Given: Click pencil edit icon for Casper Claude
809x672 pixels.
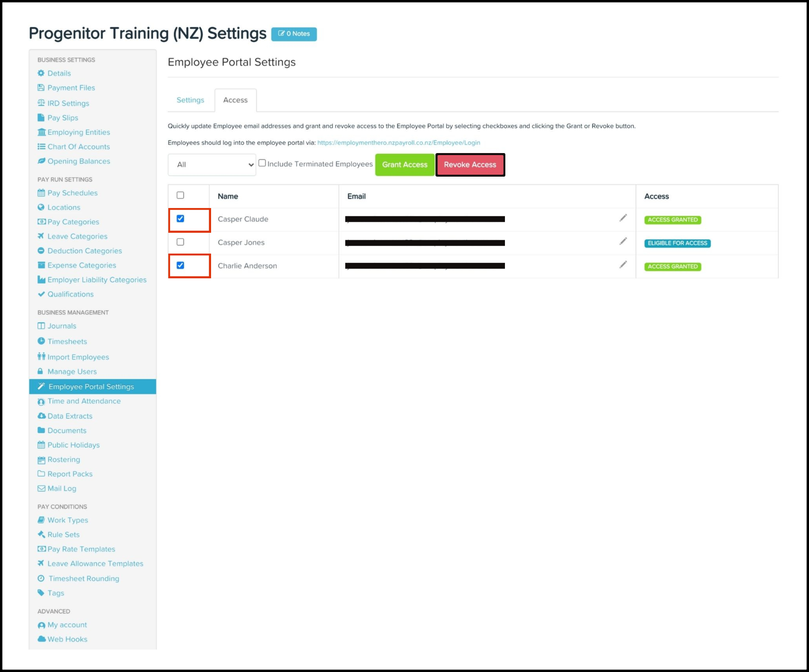Looking at the screenshot, I should tap(623, 218).
